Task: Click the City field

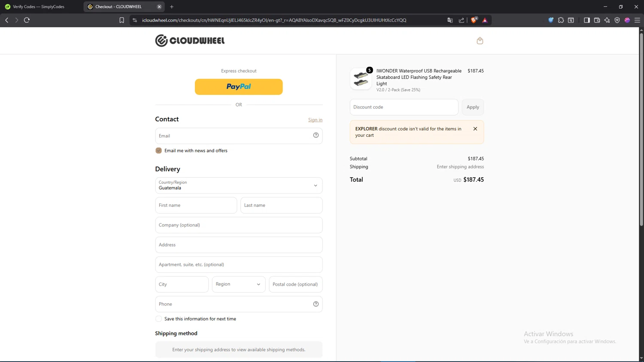Action: tap(182, 284)
